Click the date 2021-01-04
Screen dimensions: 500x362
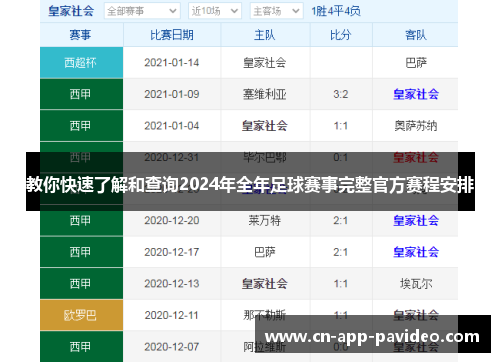point(172,126)
